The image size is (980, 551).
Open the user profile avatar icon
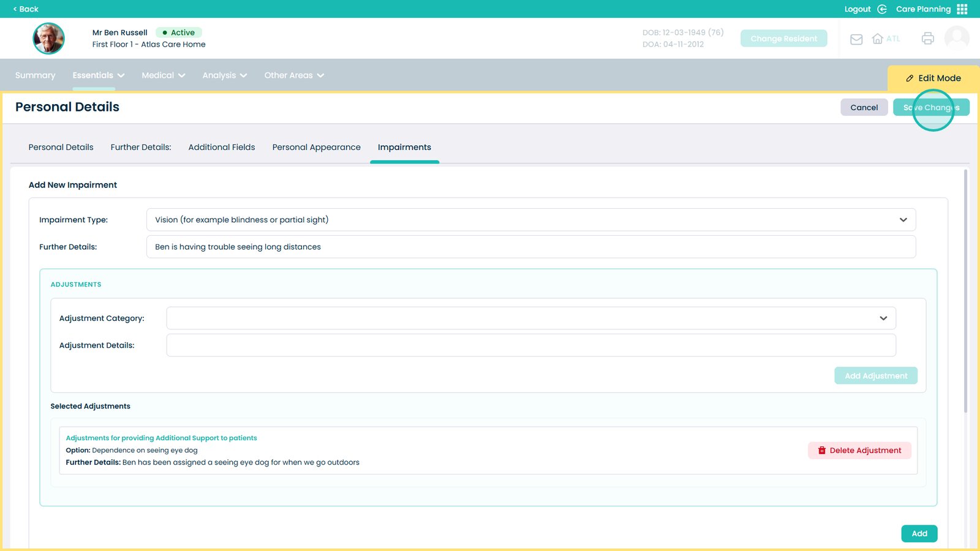click(x=956, y=38)
